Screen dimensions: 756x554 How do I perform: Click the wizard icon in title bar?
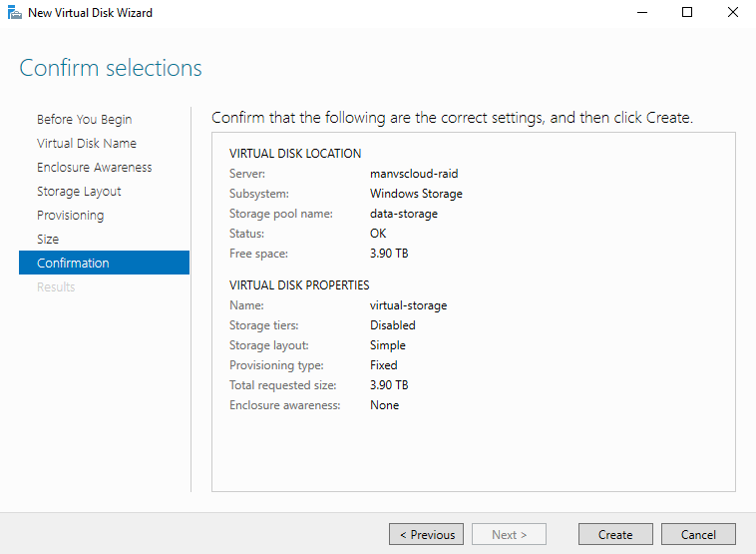(15, 13)
